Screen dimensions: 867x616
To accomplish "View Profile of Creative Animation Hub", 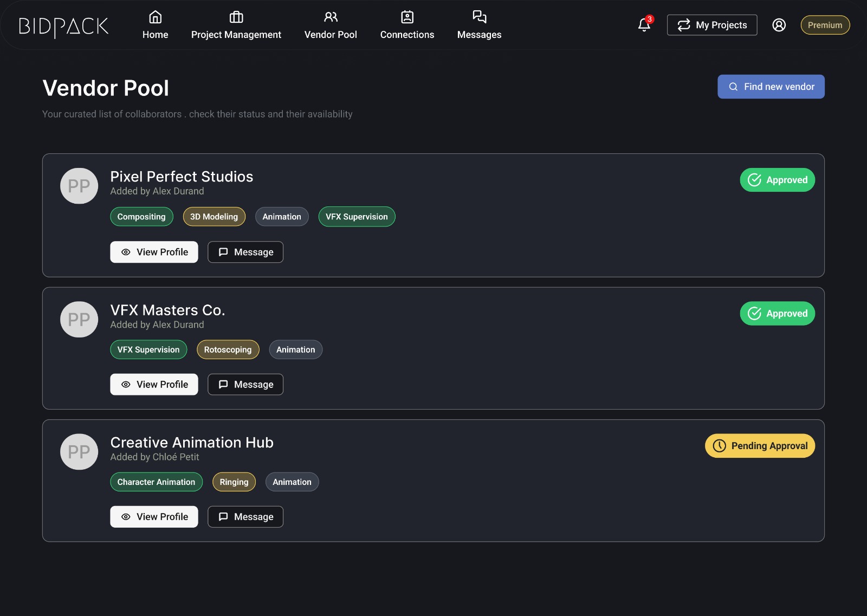I will (x=154, y=517).
